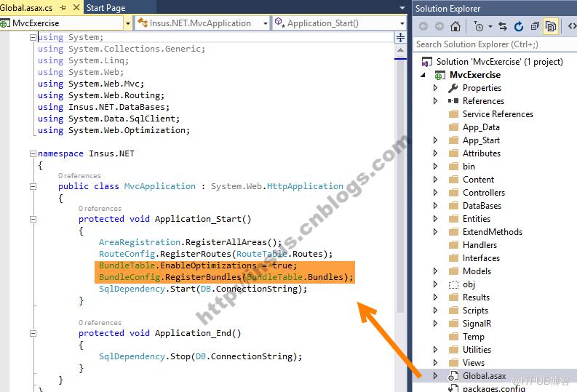Click the SqlDependency.Stop code line
The image size is (577, 392).
click(200, 356)
